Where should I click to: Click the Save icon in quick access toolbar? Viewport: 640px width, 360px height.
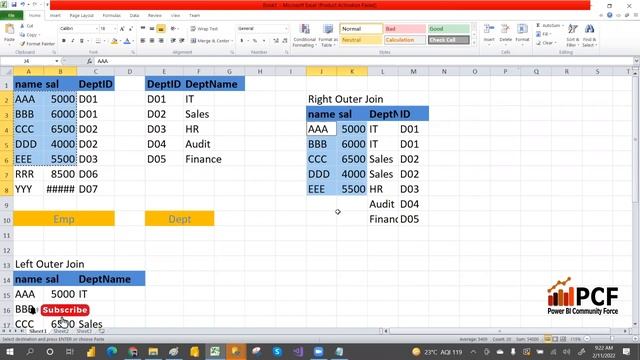click(x=13, y=4)
